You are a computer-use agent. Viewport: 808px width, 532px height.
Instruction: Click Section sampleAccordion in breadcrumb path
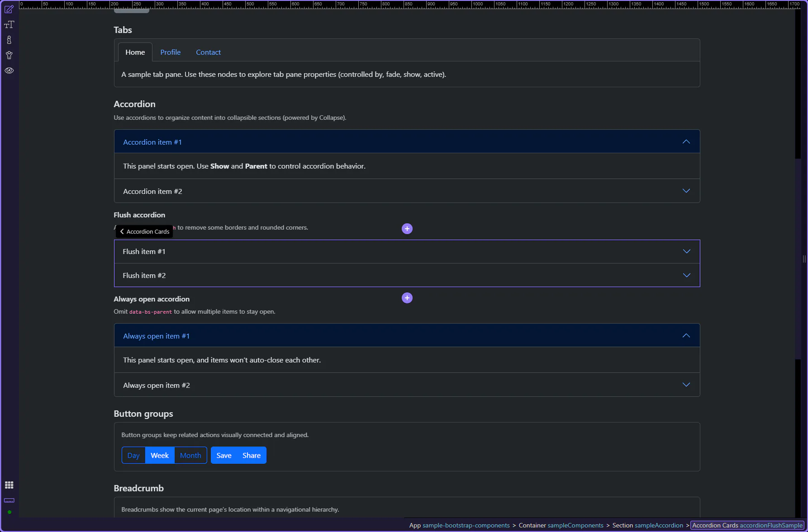pos(647,525)
